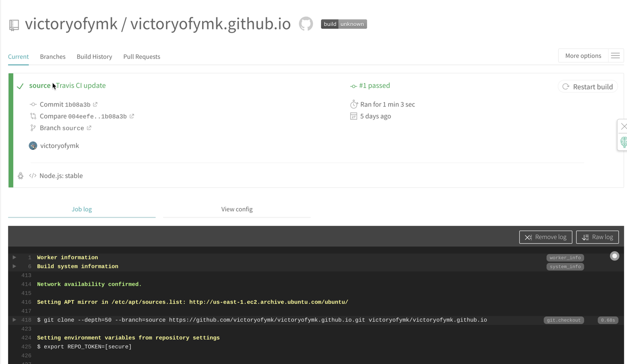
Task: Open the hamburger menu next to More options
Action: coord(615,56)
